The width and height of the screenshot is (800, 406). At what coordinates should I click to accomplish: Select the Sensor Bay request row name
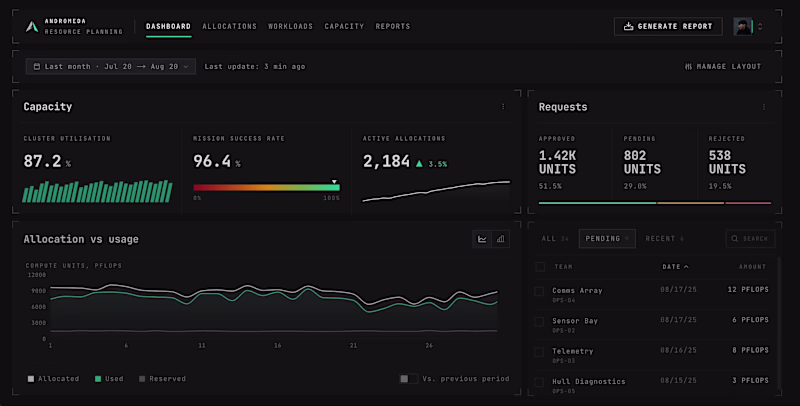pos(575,321)
